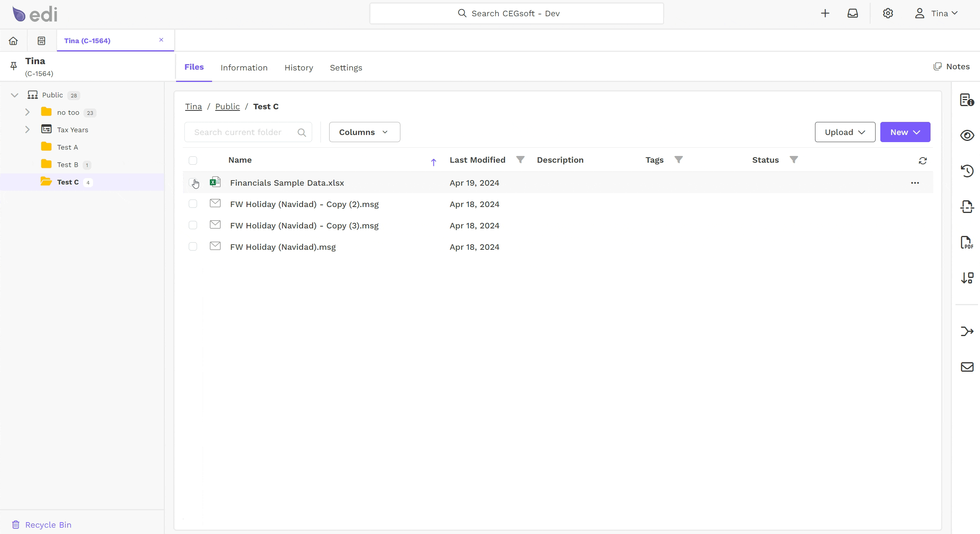Image resolution: width=980 pixels, height=534 pixels.
Task: Click the PDF convert icon
Action: 967,242
